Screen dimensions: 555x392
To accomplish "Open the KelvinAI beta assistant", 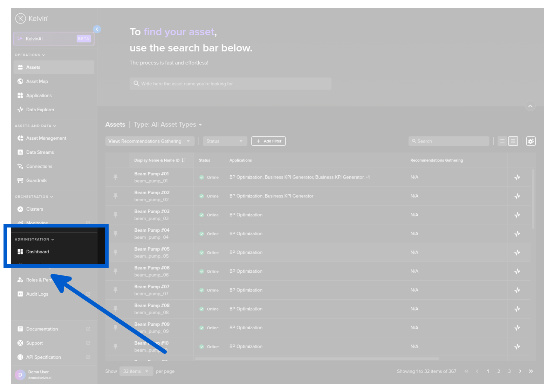I will pyautogui.click(x=54, y=39).
